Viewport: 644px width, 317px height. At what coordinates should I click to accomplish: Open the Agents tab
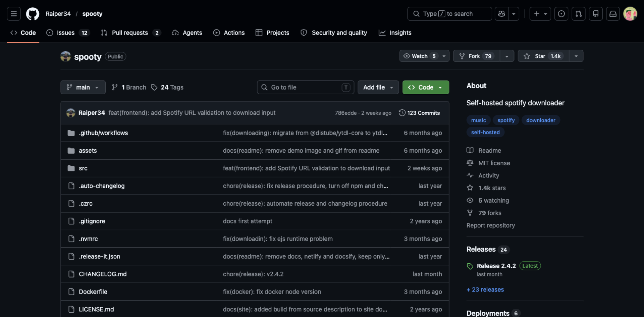pyautogui.click(x=187, y=33)
